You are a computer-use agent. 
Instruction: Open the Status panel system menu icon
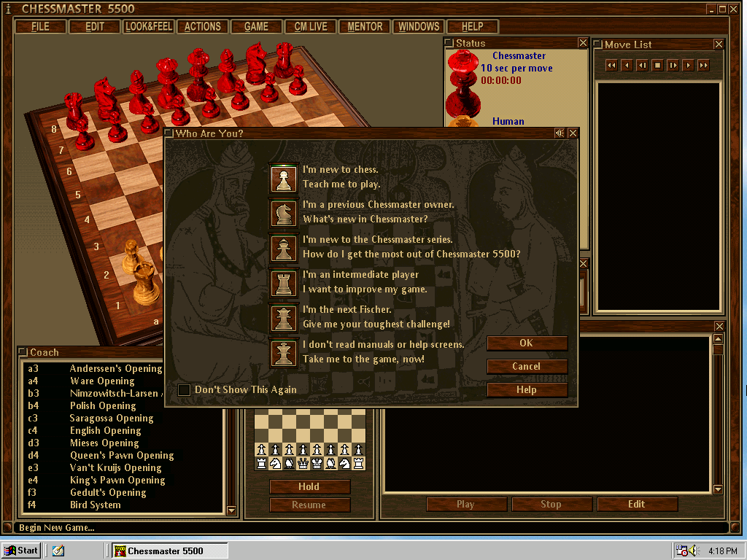(x=449, y=43)
